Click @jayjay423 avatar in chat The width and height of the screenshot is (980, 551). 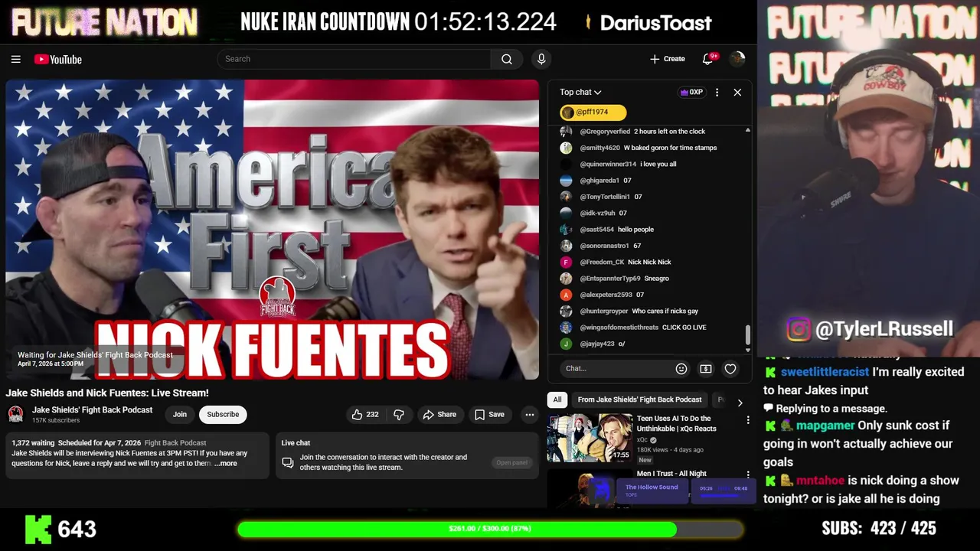[x=566, y=344]
